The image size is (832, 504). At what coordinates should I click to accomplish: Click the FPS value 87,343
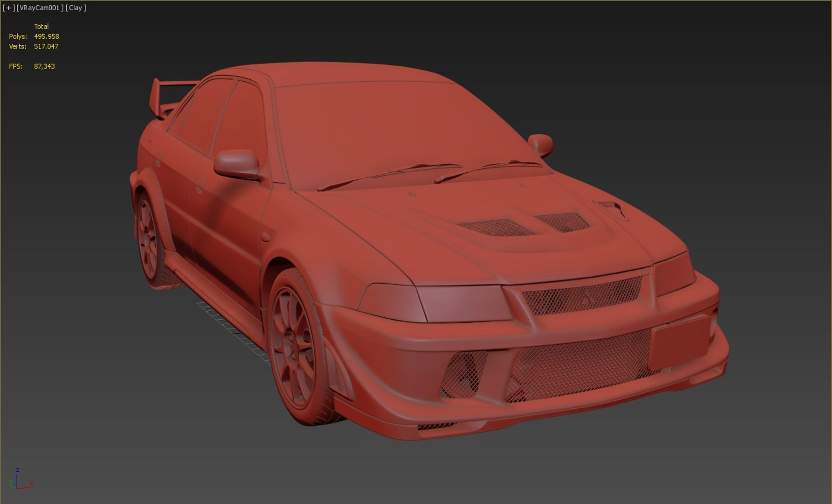pos(44,67)
